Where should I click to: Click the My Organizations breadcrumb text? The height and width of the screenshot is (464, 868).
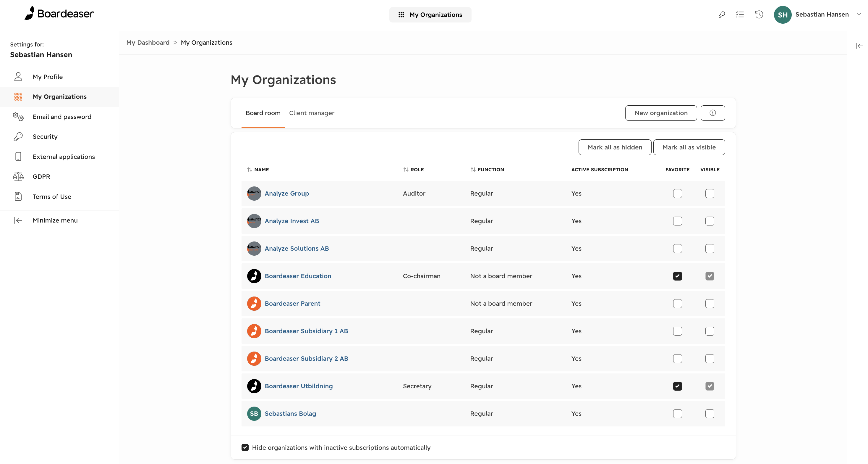pos(206,43)
